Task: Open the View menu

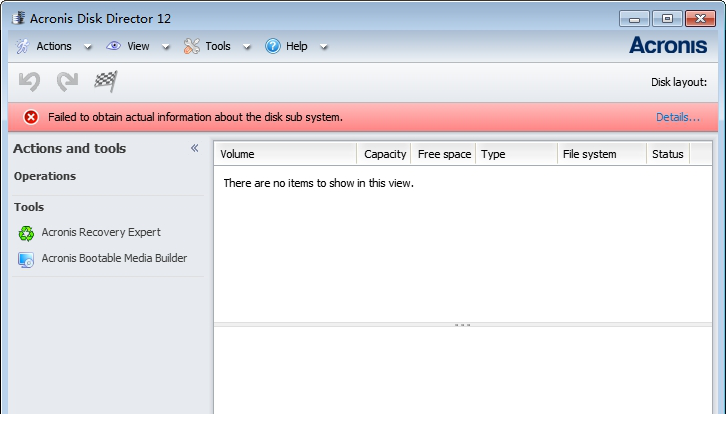Action: [x=138, y=46]
